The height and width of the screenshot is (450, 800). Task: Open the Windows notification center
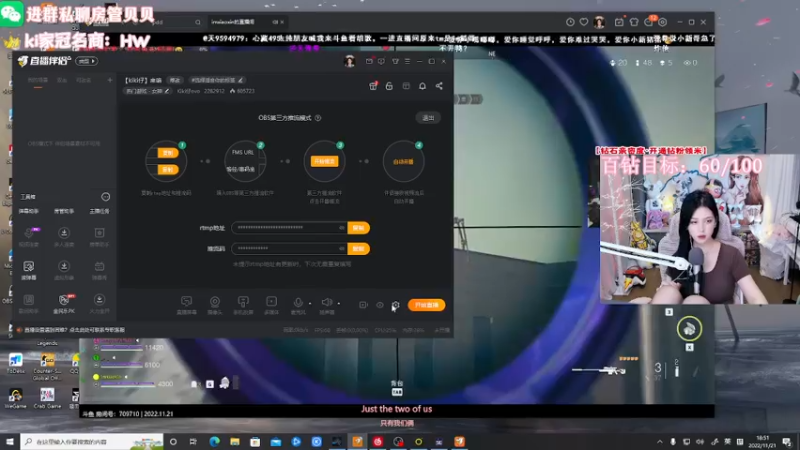pyautogui.click(x=787, y=442)
